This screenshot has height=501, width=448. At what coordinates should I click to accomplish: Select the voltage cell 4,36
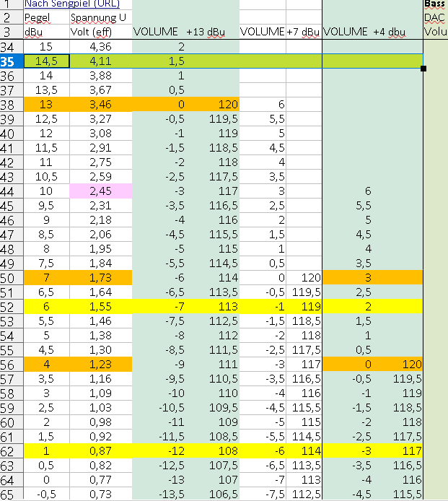pyautogui.click(x=100, y=47)
